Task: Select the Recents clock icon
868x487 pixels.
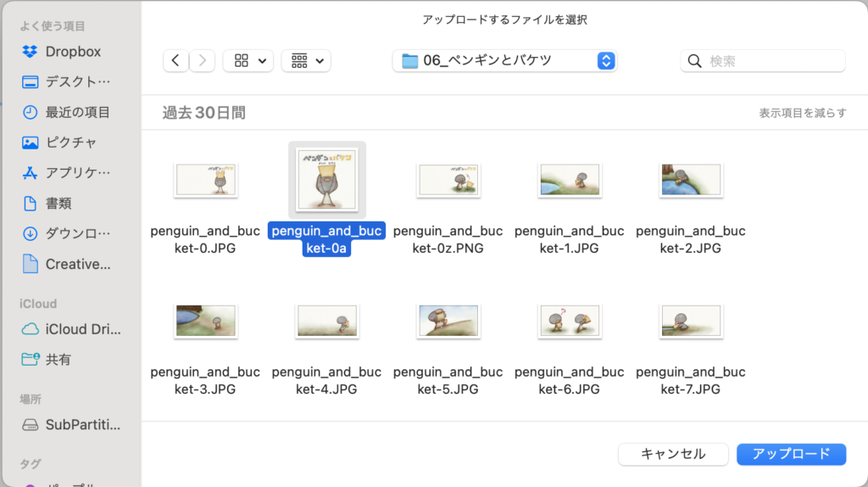Action: pyautogui.click(x=31, y=112)
